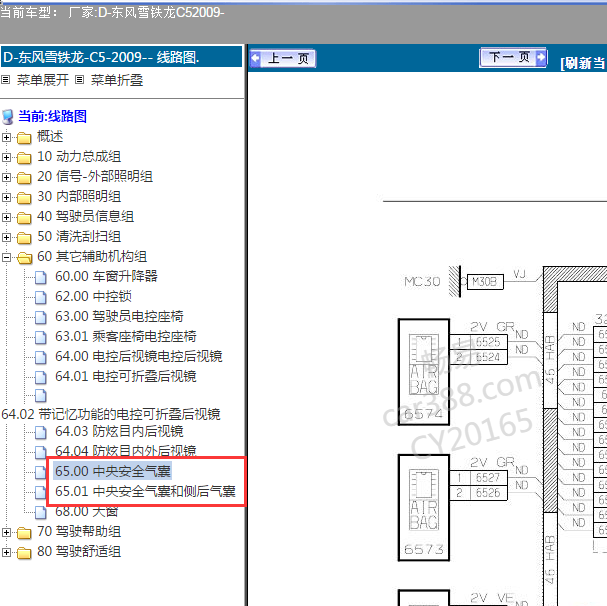Collapse all menus with 菜单折叠
The width and height of the screenshot is (607, 606).
point(117,80)
